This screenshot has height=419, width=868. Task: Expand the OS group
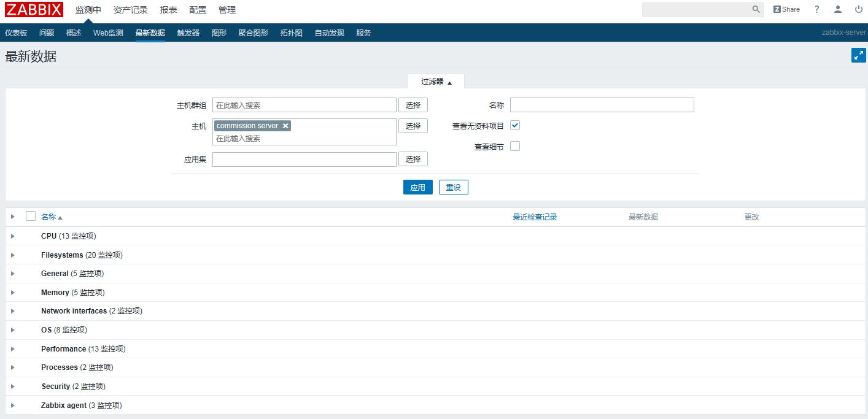tap(12, 330)
